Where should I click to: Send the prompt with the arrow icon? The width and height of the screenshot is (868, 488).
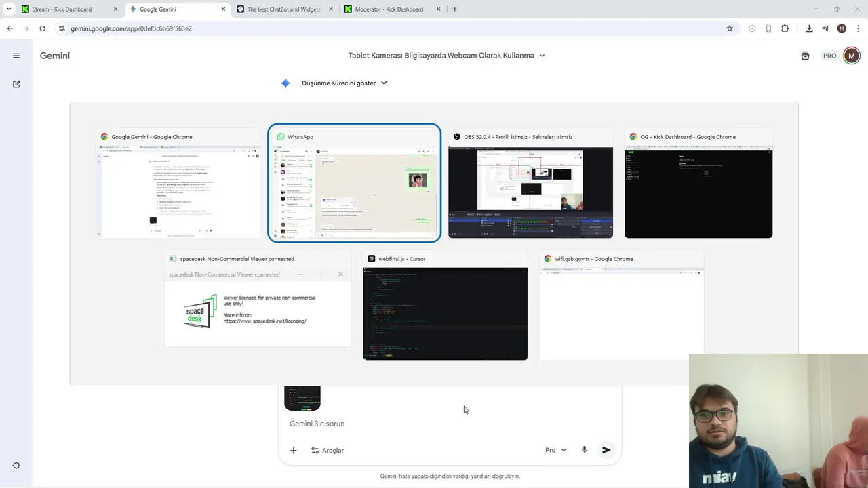click(x=606, y=450)
